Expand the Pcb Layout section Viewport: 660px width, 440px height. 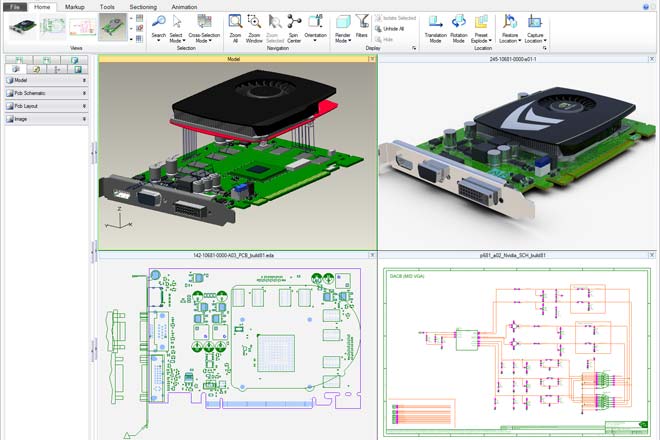pyautogui.click(x=46, y=106)
